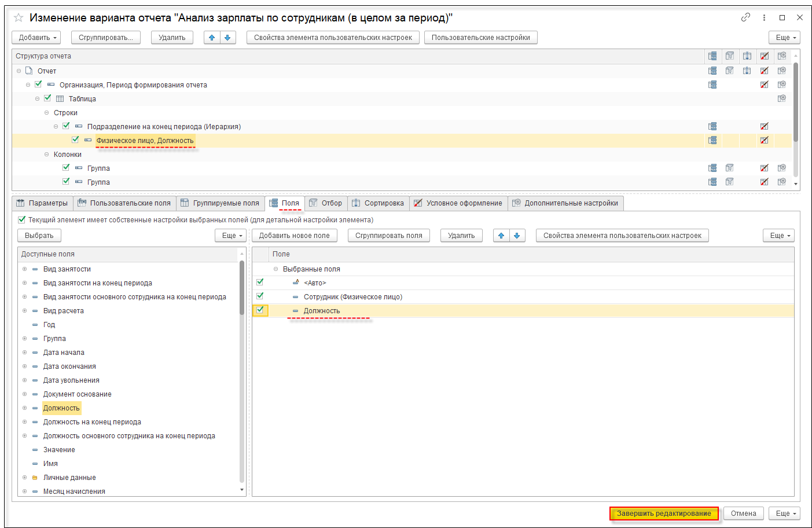Add window to favorites with star icon

click(x=19, y=18)
